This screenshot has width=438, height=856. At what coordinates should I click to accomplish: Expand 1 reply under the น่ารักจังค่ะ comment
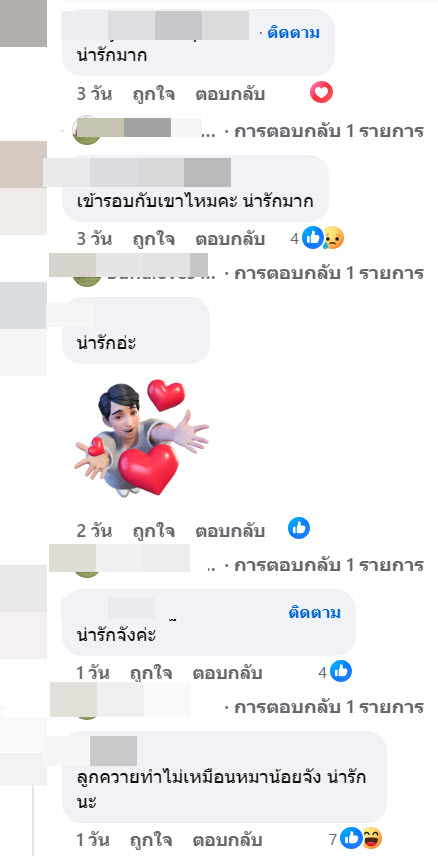[x=329, y=708]
